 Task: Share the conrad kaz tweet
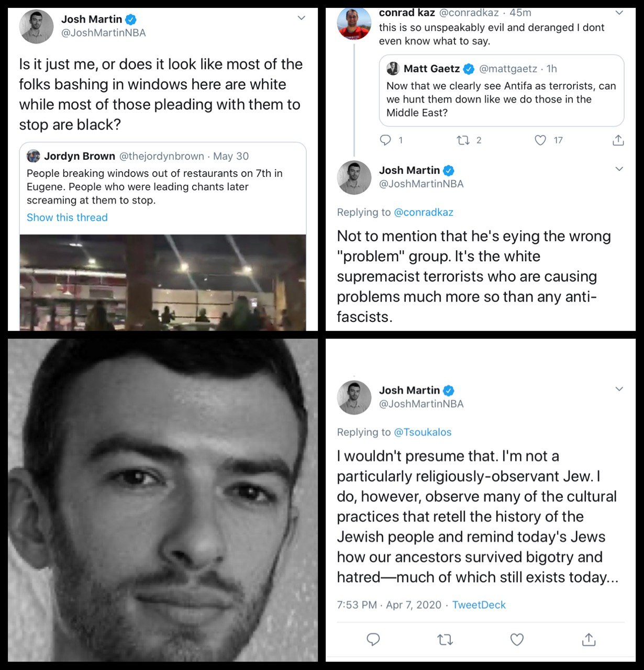(618, 140)
